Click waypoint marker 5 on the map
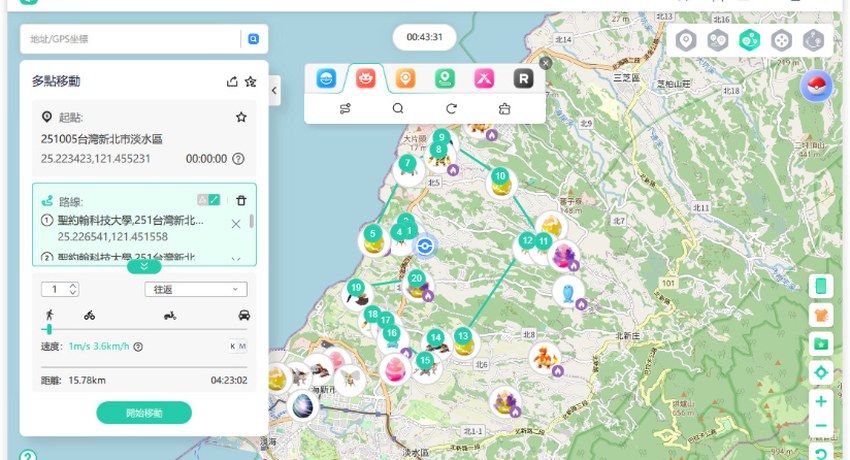The image size is (850, 460). coord(372,234)
